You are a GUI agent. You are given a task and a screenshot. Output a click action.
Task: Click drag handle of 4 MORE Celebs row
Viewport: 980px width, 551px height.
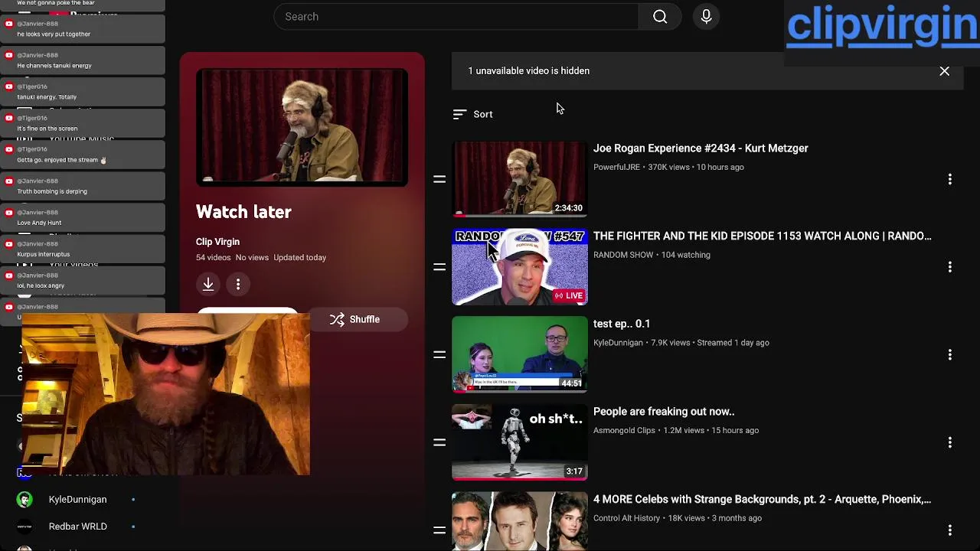point(439,530)
